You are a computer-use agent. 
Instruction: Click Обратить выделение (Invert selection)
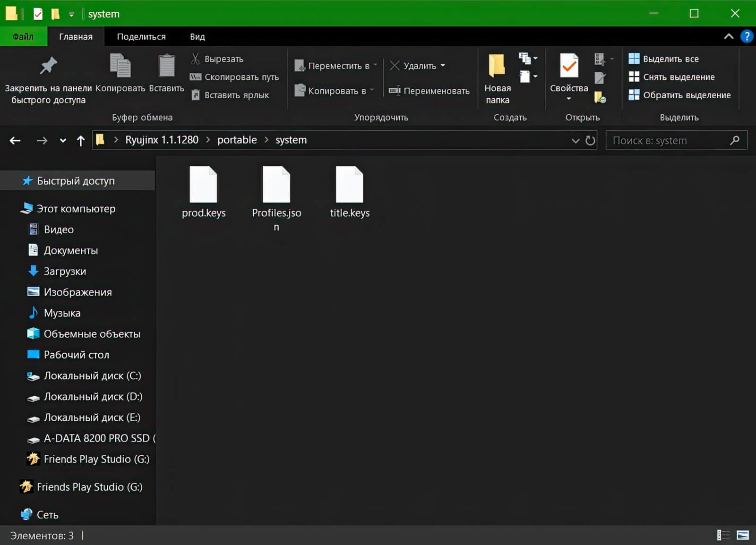point(679,95)
